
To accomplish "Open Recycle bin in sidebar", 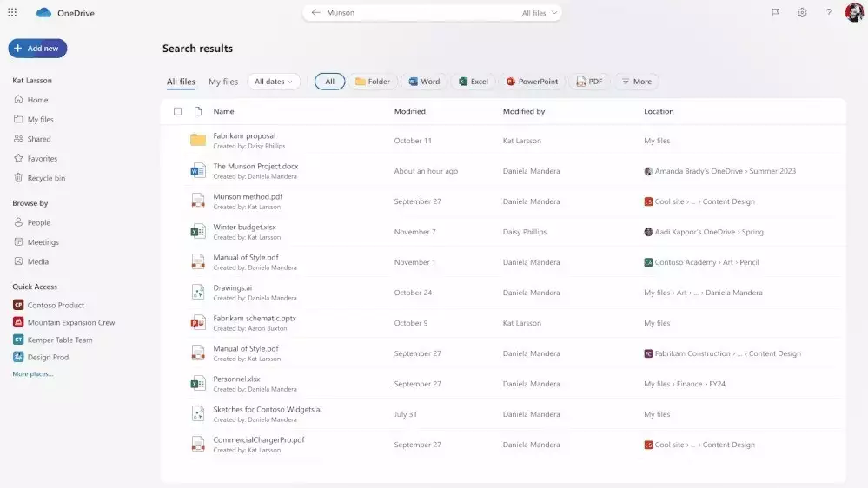I will [x=39, y=178].
